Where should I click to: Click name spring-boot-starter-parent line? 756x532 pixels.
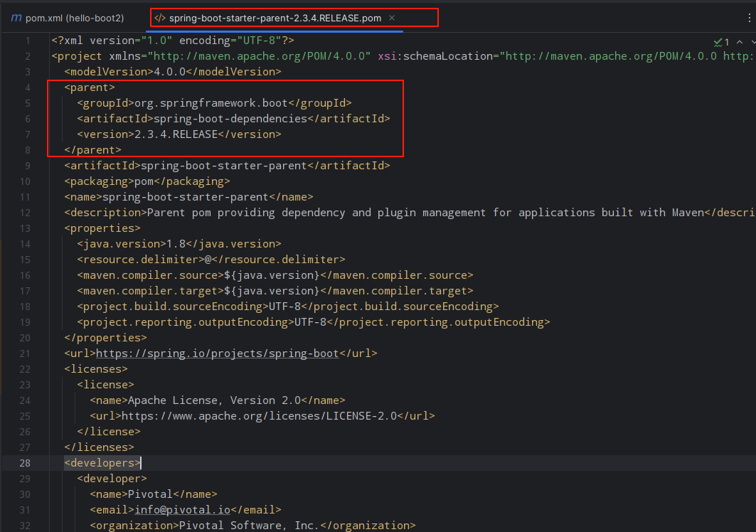(x=188, y=197)
